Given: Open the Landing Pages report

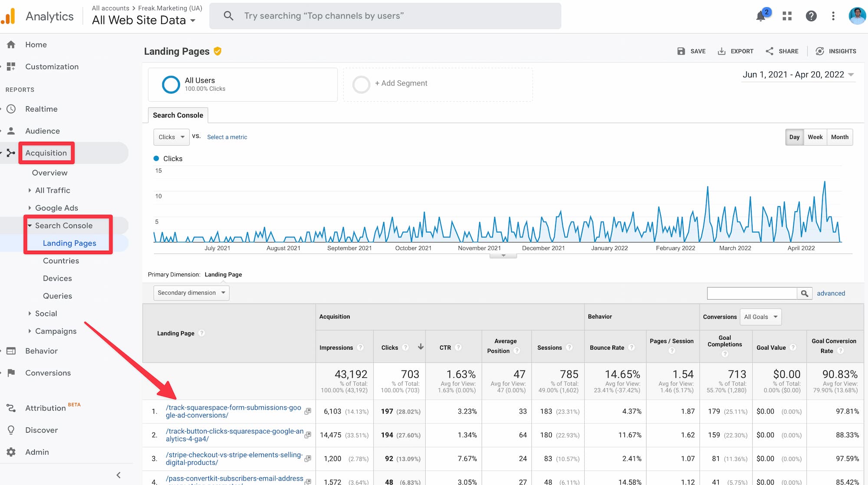Looking at the screenshot, I should pos(69,243).
